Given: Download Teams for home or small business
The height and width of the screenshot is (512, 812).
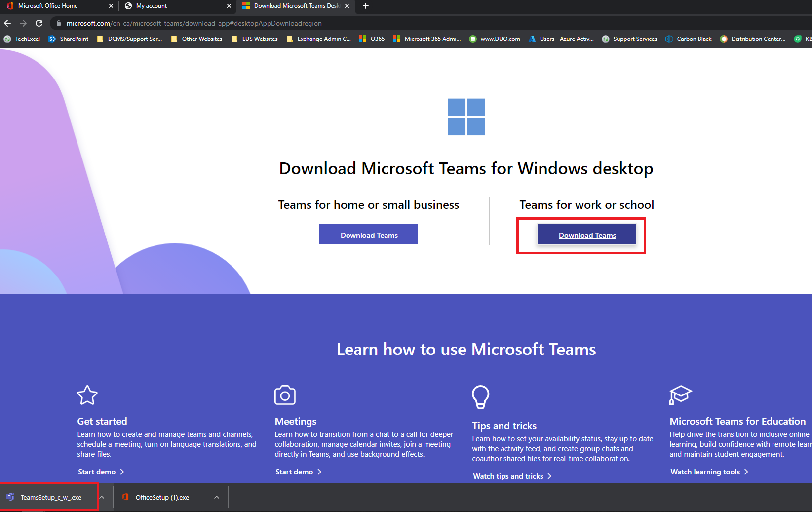Looking at the screenshot, I should pyautogui.click(x=368, y=235).
